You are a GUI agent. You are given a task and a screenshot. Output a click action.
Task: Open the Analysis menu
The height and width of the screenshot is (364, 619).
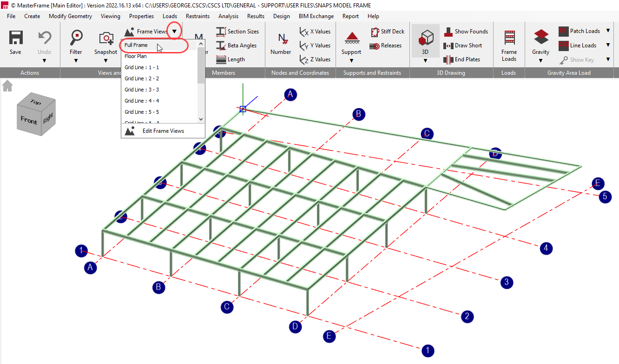click(x=228, y=16)
